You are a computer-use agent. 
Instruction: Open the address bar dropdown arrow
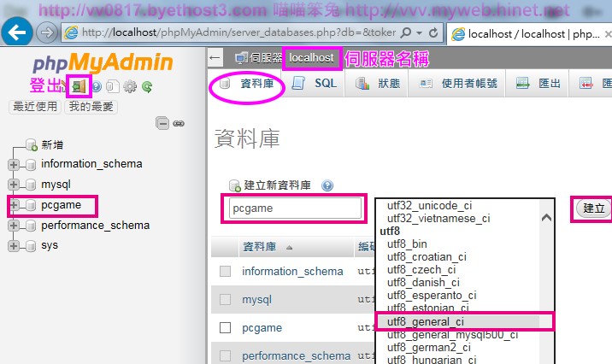click(419, 32)
